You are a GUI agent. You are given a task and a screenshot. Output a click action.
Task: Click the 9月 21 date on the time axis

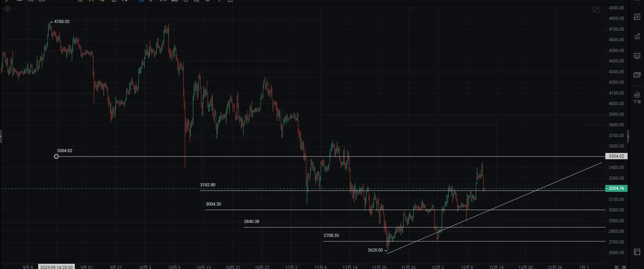pyautogui.click(x=86, y=267)
